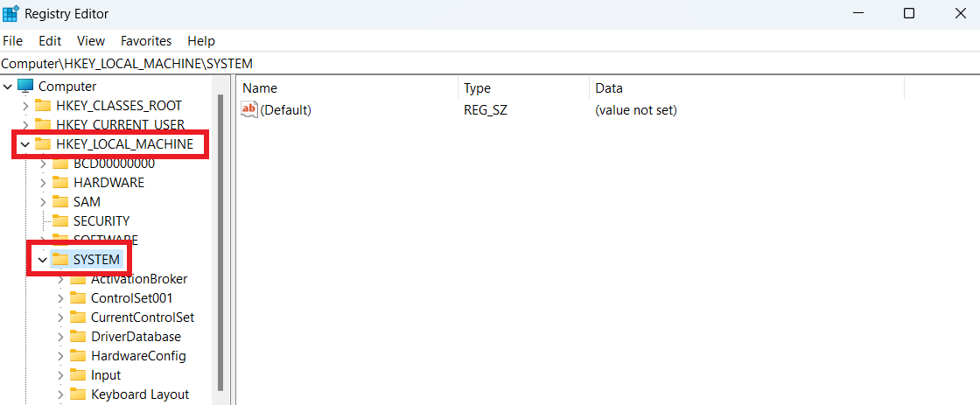This screenshot has height=405, width=980.
Task: Select the Computer tree label
Action: tap(67, 87)
